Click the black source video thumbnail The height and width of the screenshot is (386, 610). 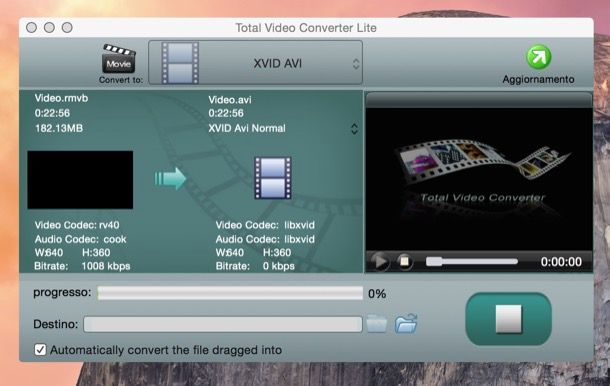click(x=80, y=180)
